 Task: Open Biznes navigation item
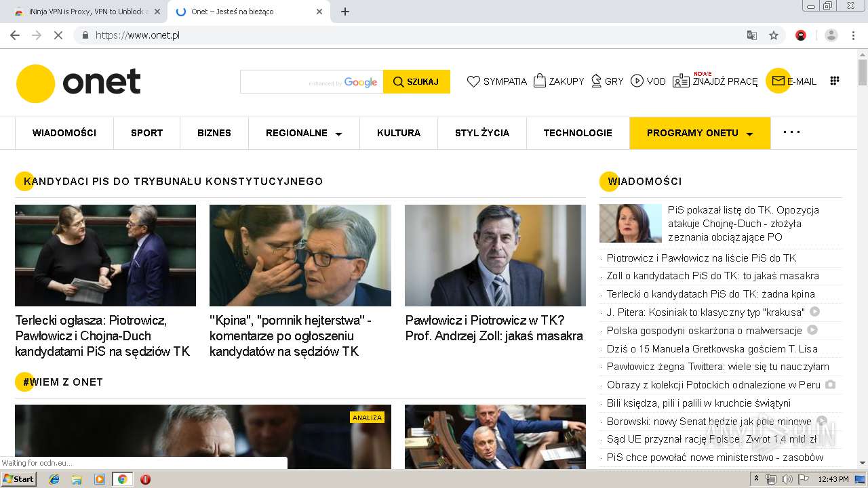click(x=214, y=133)
